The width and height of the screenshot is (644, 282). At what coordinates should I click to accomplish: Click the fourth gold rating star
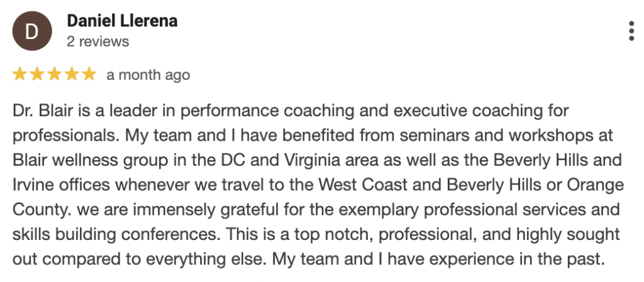click(x=71, y=75)
